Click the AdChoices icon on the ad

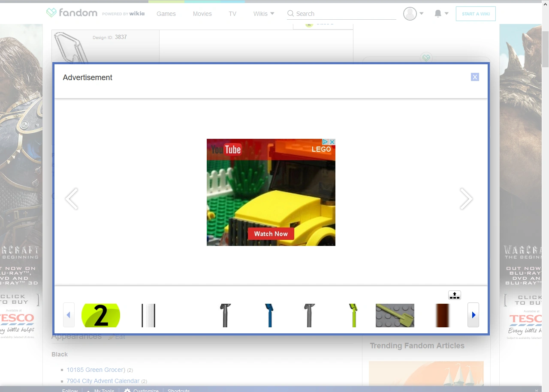pos(325,142)
